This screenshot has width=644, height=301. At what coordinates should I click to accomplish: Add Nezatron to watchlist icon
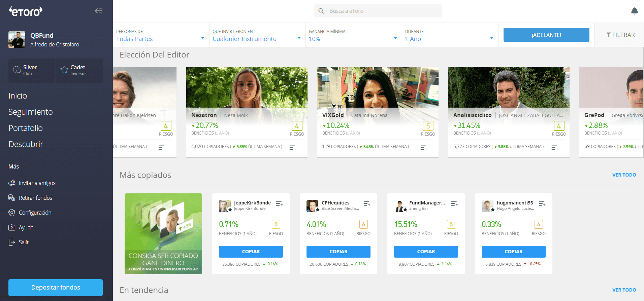coord(293,148)
